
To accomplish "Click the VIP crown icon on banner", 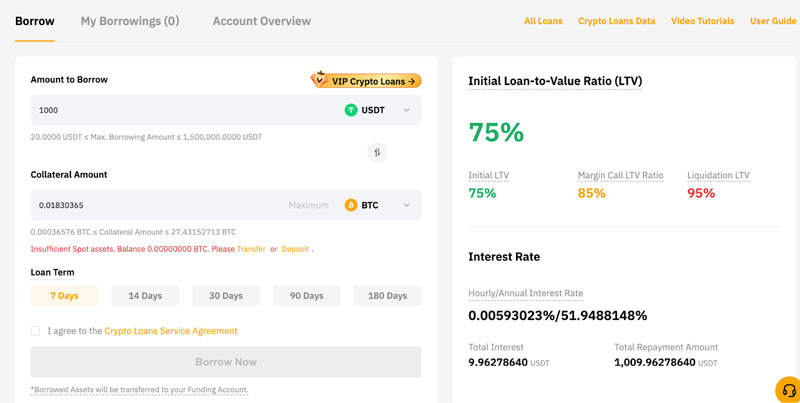I will coord(320,79).
